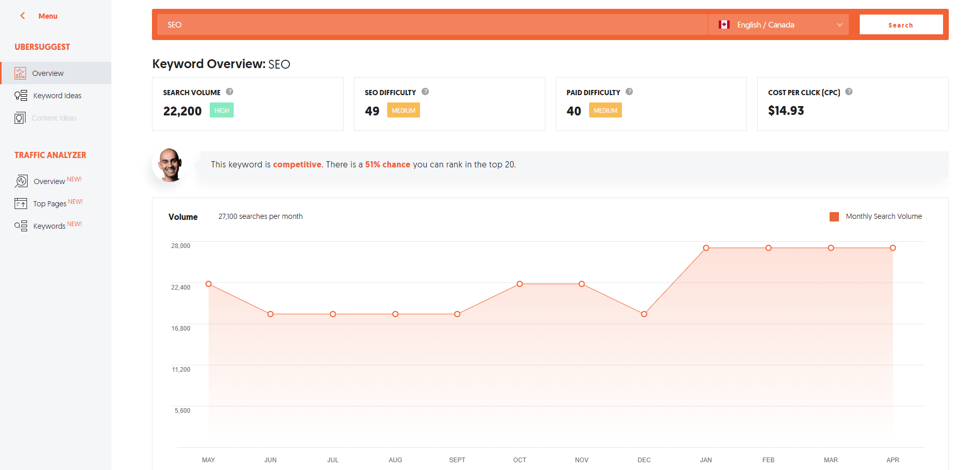980x470 pixels.
Task: Click the SEO Difficulty score 49
Action: point(372,111)
